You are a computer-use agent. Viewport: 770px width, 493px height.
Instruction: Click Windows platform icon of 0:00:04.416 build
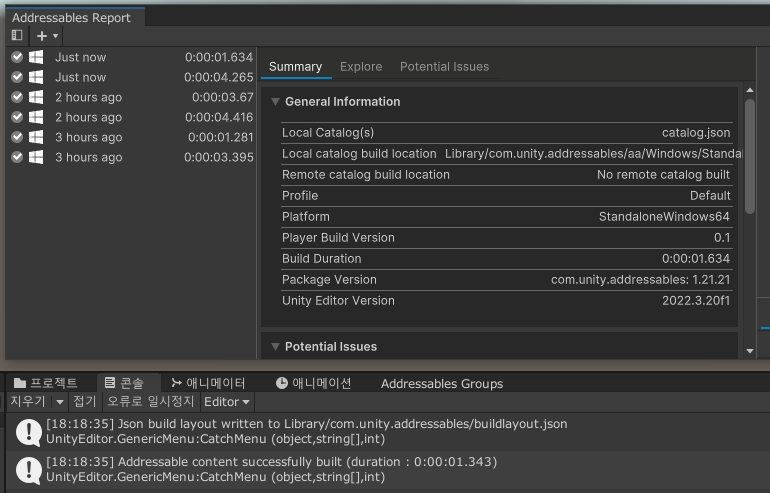pos(36,117)
